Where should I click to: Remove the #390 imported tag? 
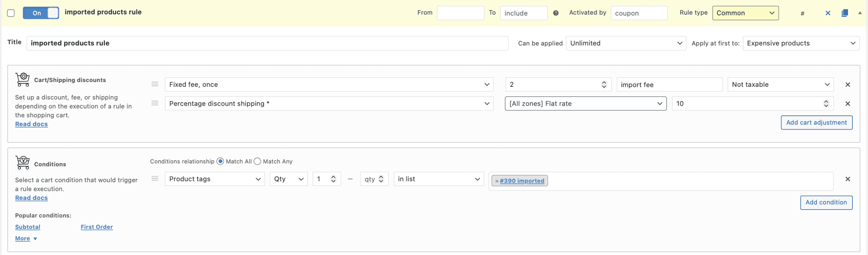coord(497,181)
